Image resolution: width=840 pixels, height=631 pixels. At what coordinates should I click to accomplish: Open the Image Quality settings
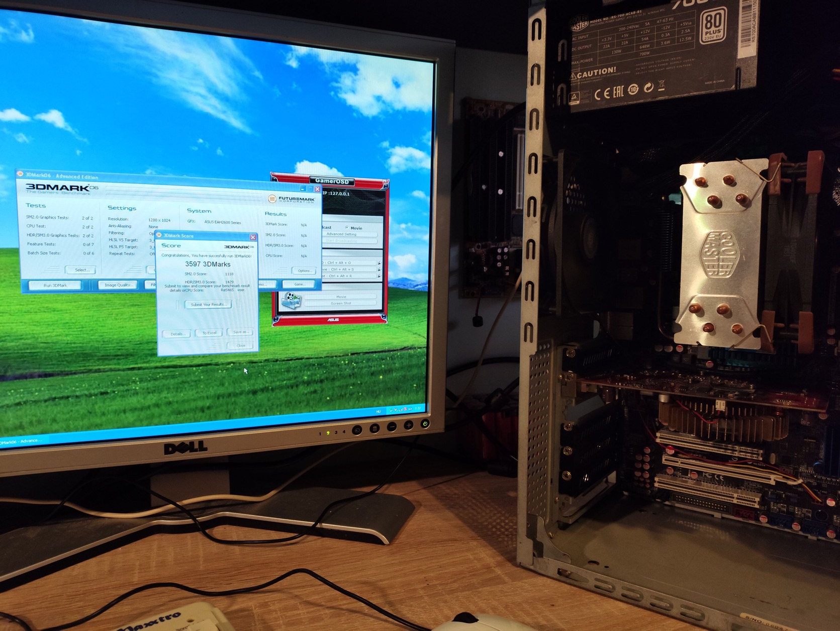118,285
